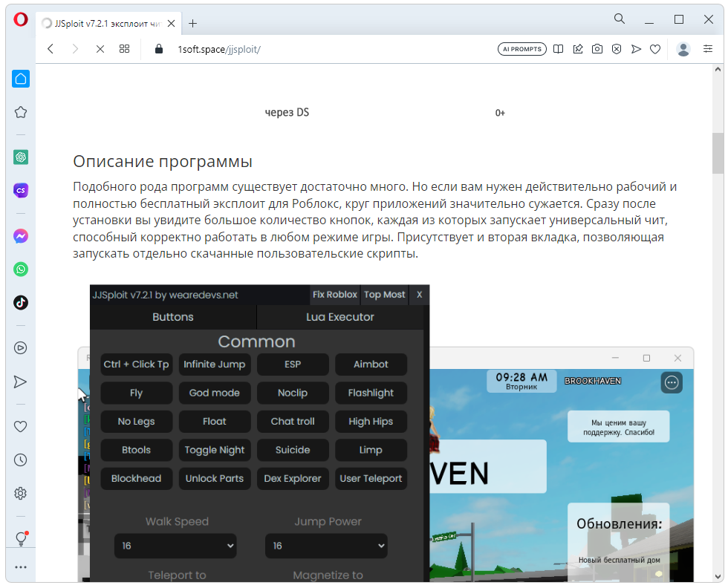This screenshot has width=728, height=585.
Task: Stop loading the page
Action: (100, 49)
